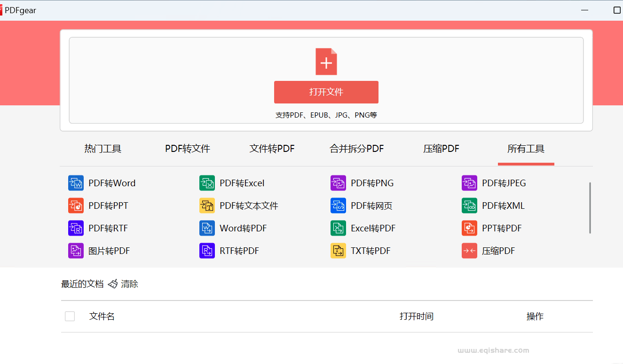Switch to the 合并拆分PDF tab

tap(356, 149)
